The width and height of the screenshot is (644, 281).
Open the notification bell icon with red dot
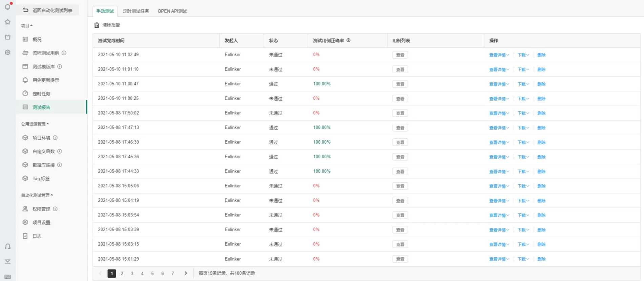pos(8,6)
